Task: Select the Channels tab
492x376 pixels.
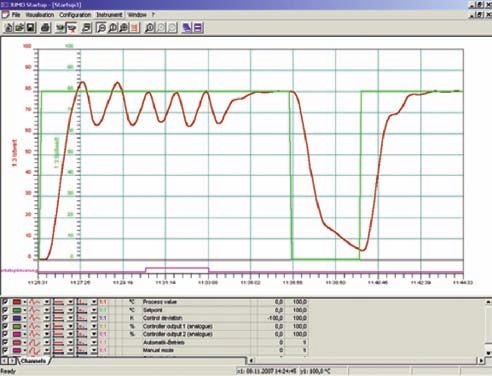Action: point(33,361)
